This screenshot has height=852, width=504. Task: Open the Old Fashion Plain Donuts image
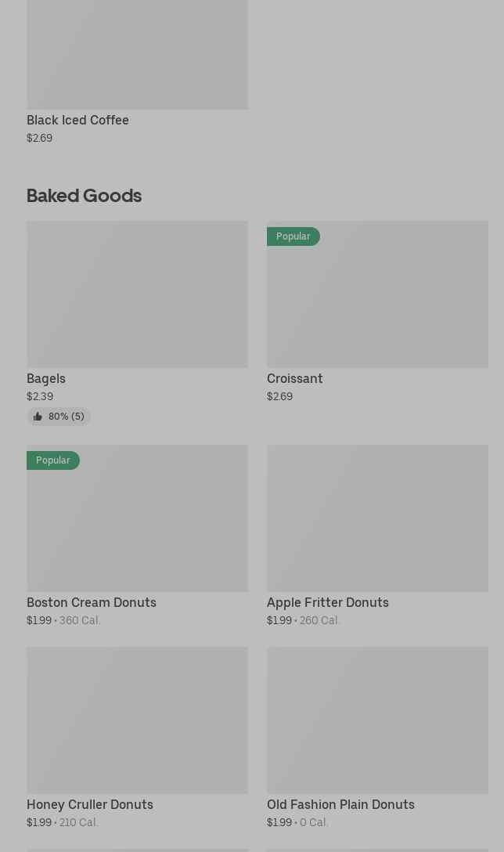377,720
